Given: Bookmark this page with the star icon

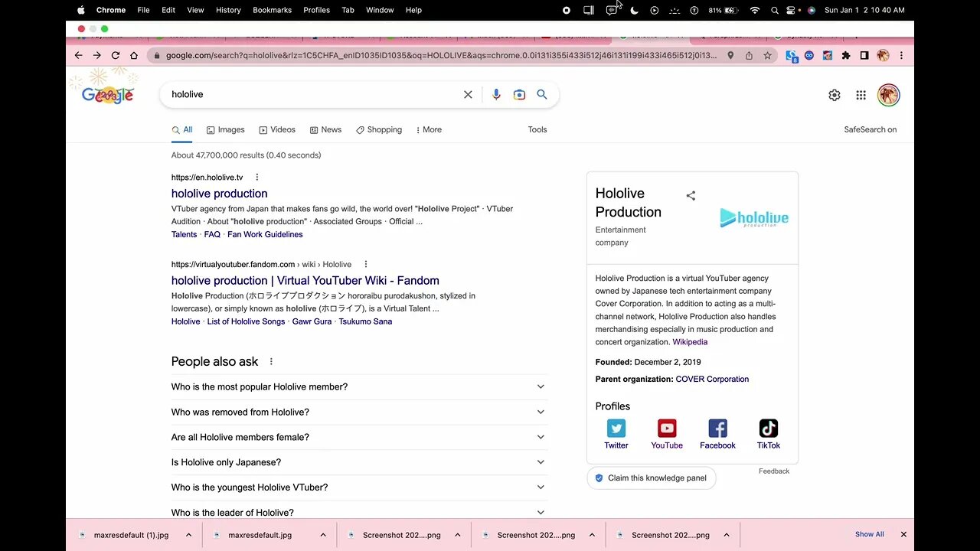Looking at the screenshot, I should (x=767, y=55).
